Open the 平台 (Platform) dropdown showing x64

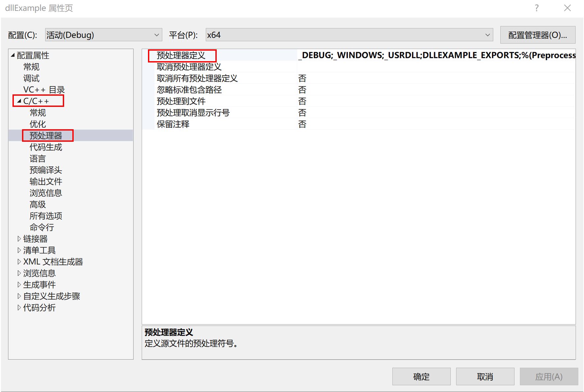(349, 35)
